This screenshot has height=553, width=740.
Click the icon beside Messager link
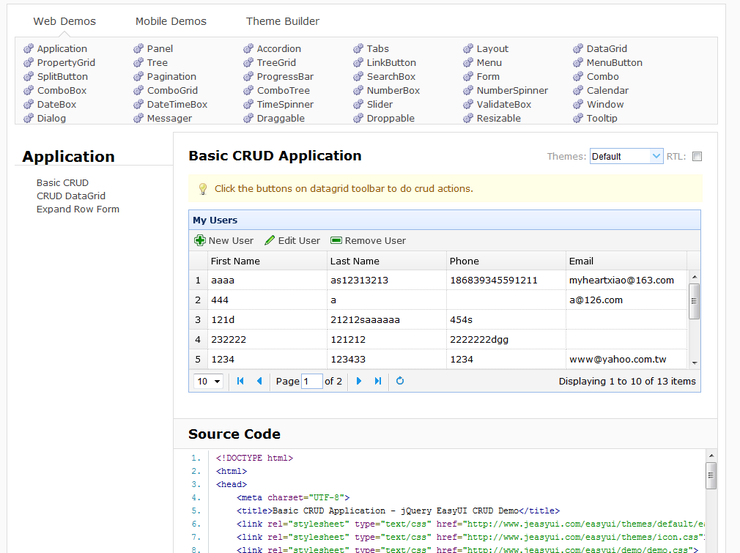point(138,118)
